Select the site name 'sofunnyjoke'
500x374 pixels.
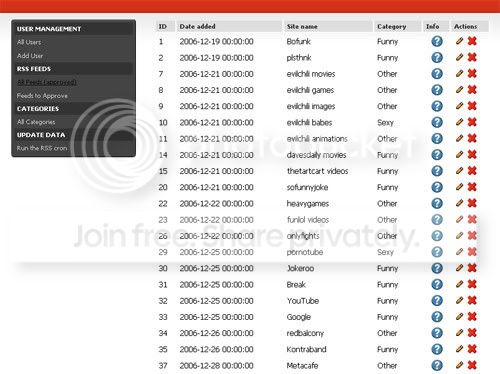307,187
